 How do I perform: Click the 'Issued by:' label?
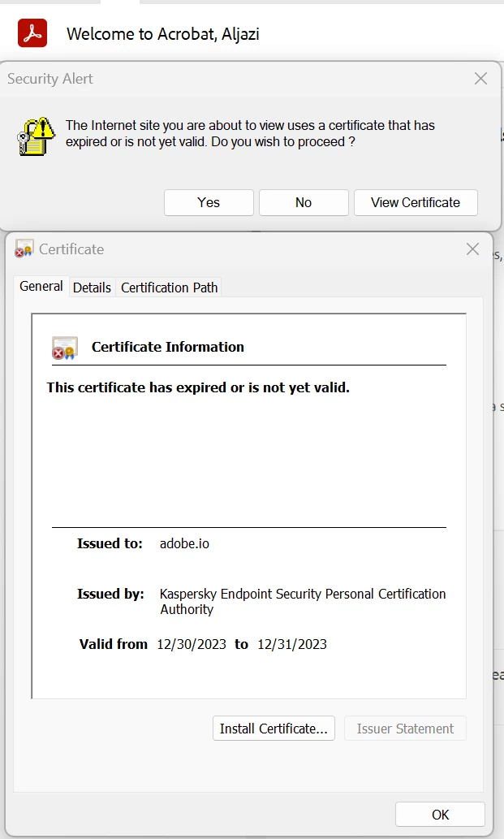tap(110, 594)
